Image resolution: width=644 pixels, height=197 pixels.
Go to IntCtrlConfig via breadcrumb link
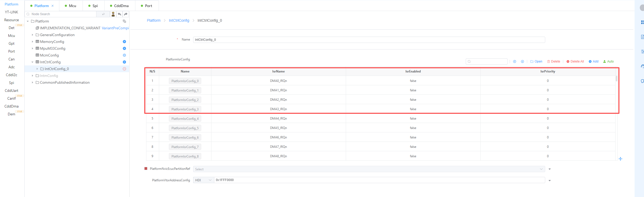[x=179, y=20]
